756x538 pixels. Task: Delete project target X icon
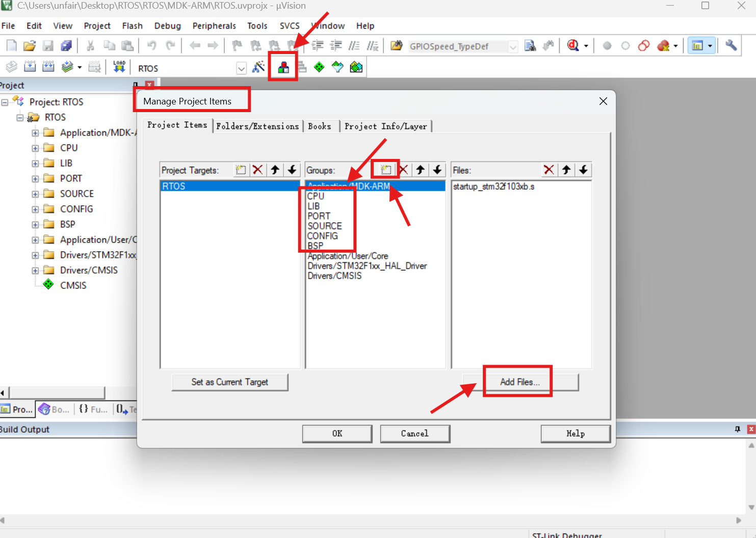[x=258, y=170]
